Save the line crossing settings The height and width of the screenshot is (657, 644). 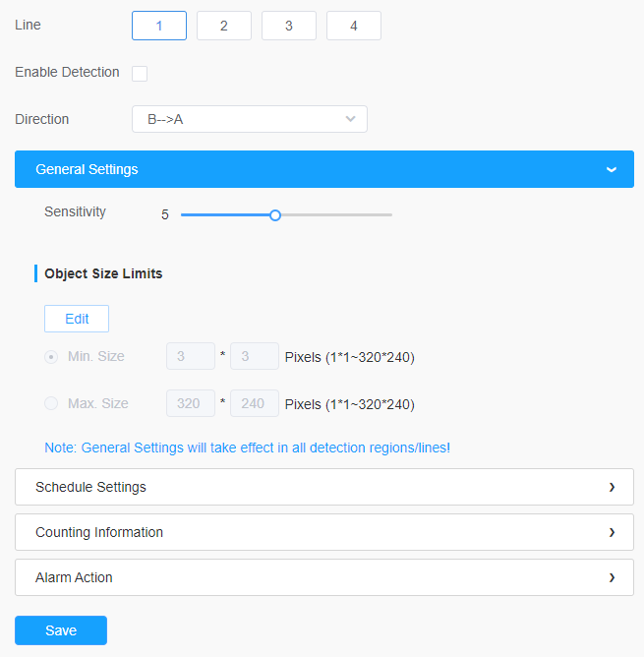click(x=61, y=630)
